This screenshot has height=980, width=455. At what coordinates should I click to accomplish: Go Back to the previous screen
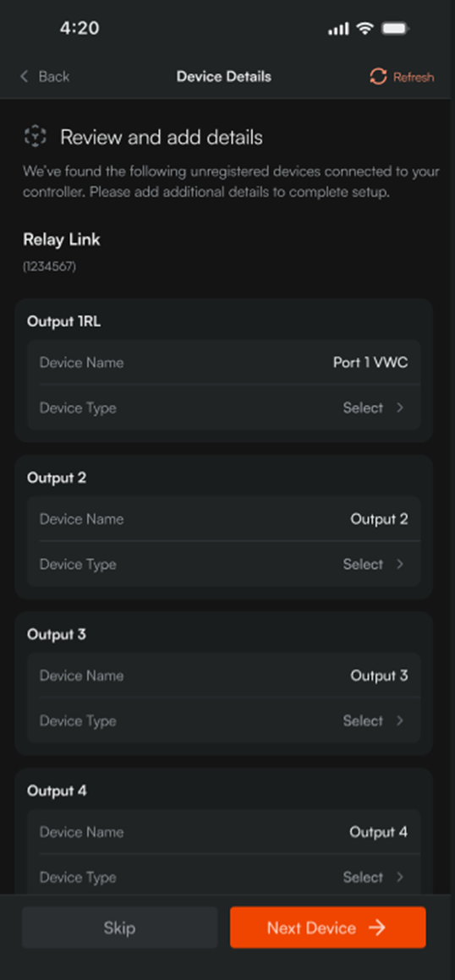(45, 77)
